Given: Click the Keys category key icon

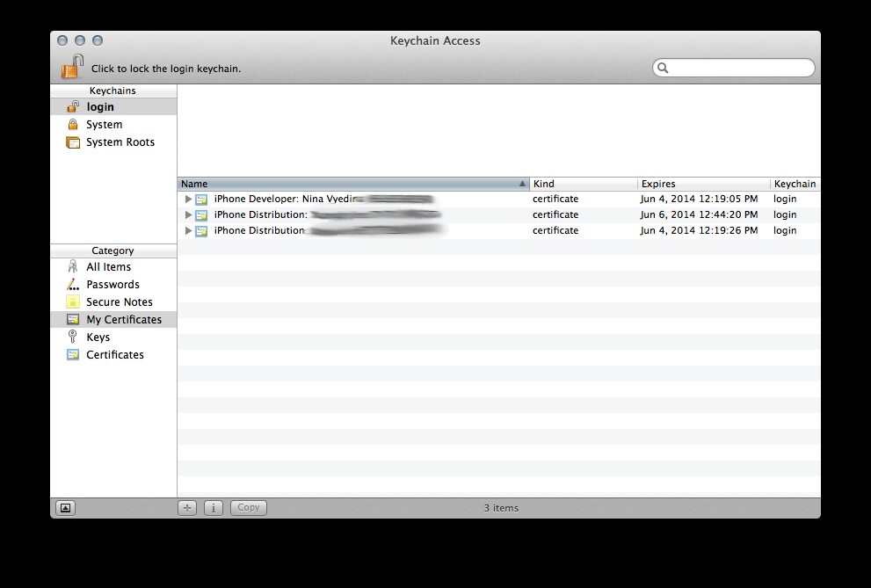Looking at the screenshot, I should tap(72, 337).
